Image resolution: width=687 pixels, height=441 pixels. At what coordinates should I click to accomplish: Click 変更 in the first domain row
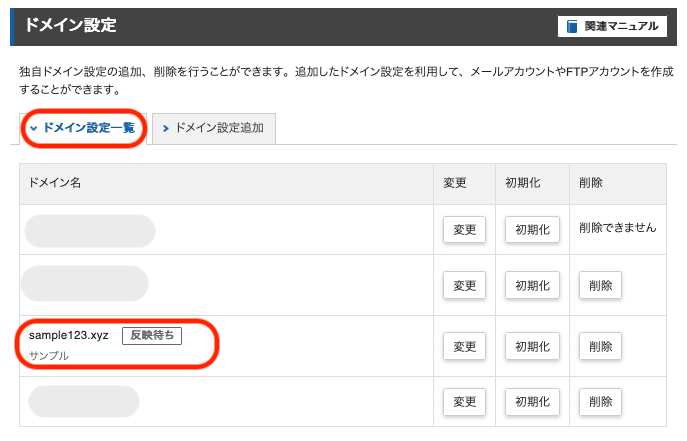coord(464,229)
